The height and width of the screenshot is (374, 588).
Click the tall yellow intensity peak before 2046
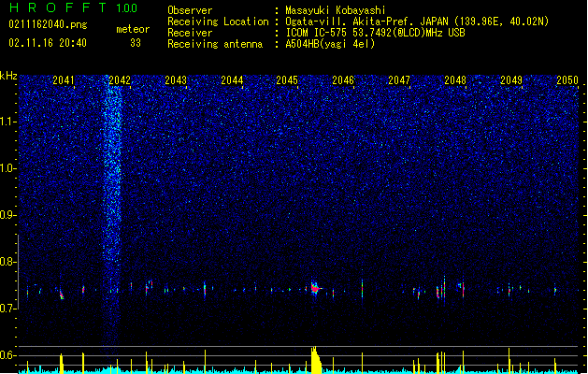(x=316, y=360)
